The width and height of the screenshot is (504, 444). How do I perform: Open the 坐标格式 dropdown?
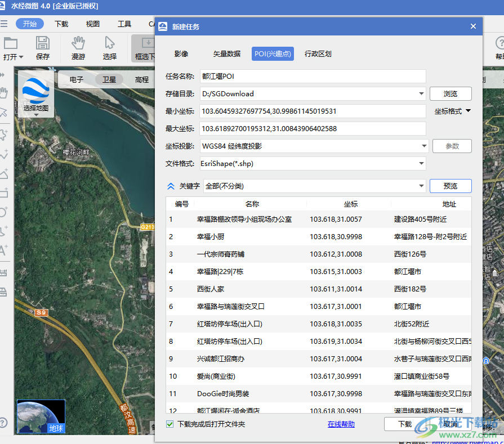452,111
